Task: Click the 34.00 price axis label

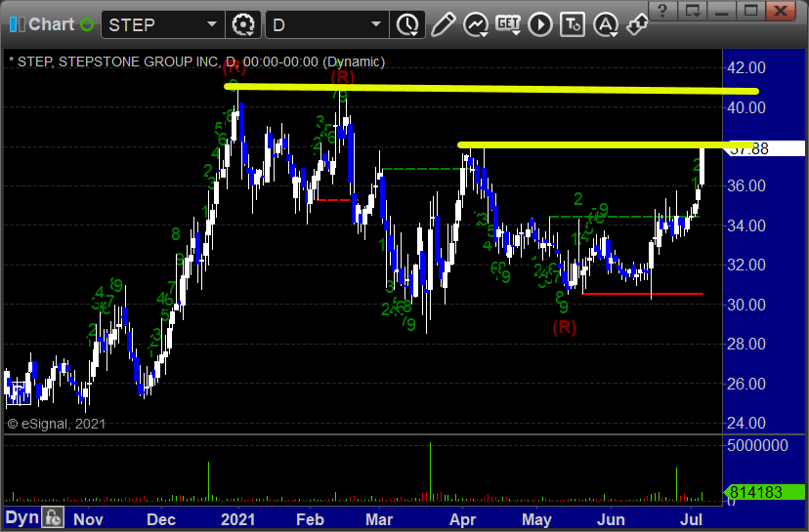Action: click(746, 225)
